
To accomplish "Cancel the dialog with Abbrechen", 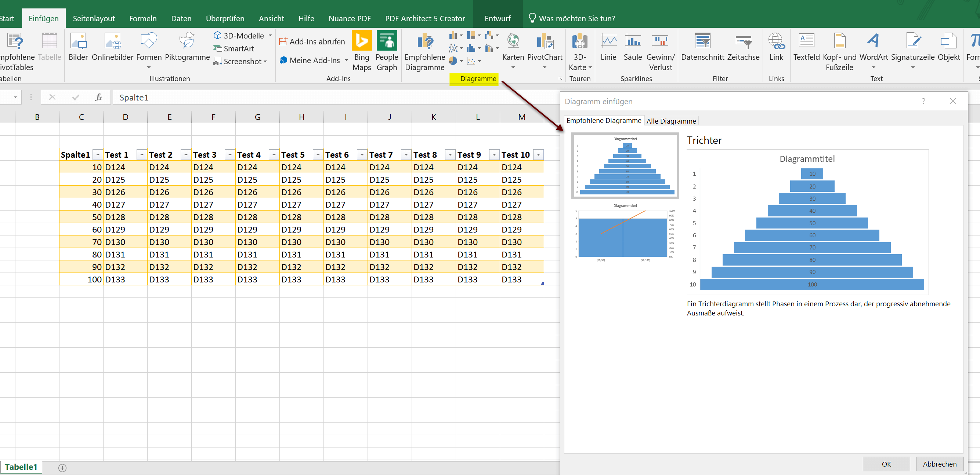I will click(x=940, y=464).
